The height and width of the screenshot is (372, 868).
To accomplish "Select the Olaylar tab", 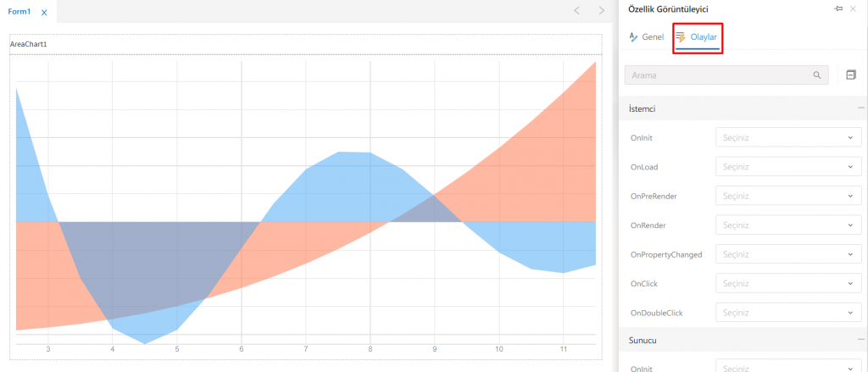I will point(698,37).
